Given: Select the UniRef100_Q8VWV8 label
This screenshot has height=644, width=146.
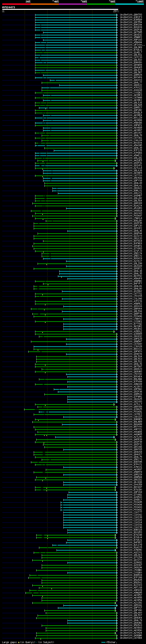Looking at the screenshot, I should 131,65.
